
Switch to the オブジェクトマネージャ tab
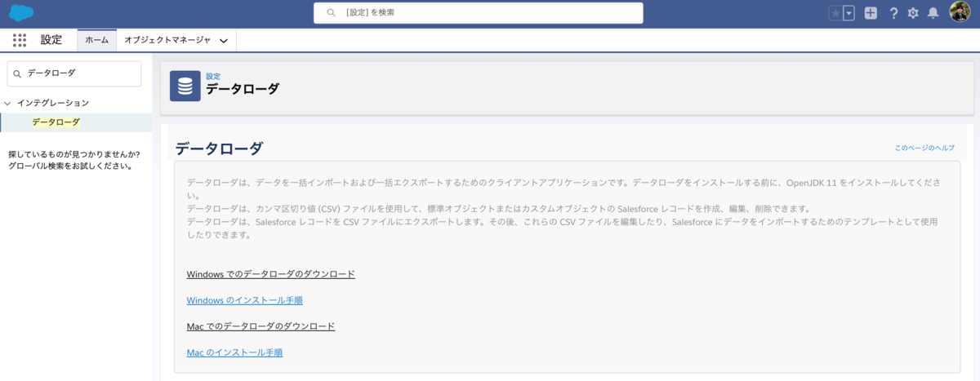click(167, 40)
